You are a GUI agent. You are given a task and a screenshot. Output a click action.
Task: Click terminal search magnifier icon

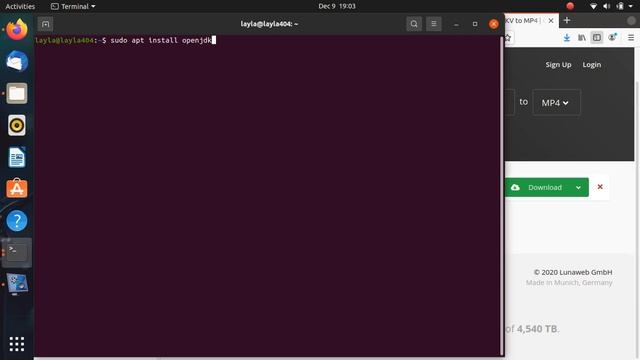click(x=414, y=24)
